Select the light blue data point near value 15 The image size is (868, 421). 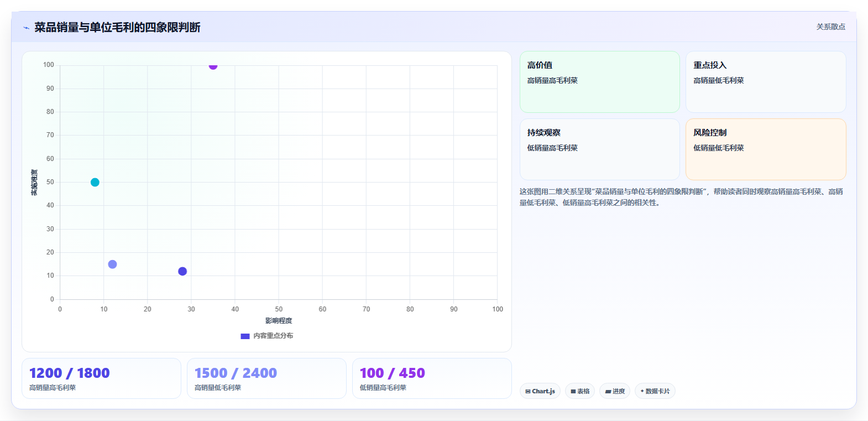[x=112, y=264]
